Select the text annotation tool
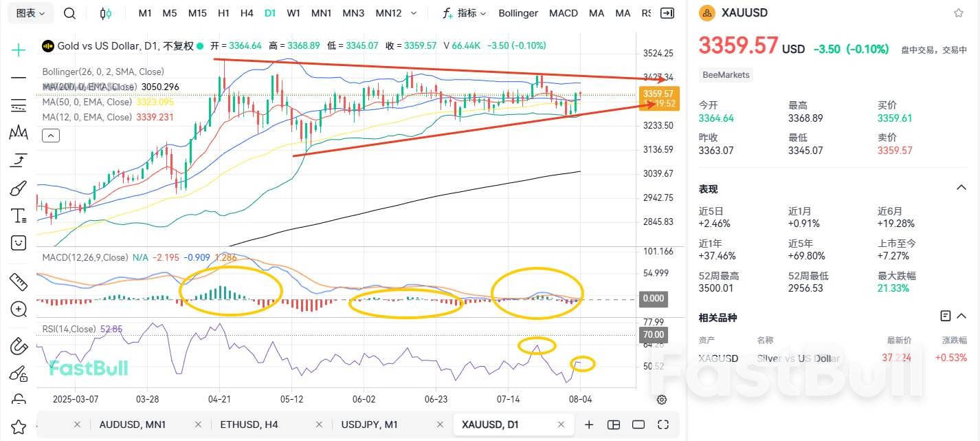The image size is (980, 441). 19,215
